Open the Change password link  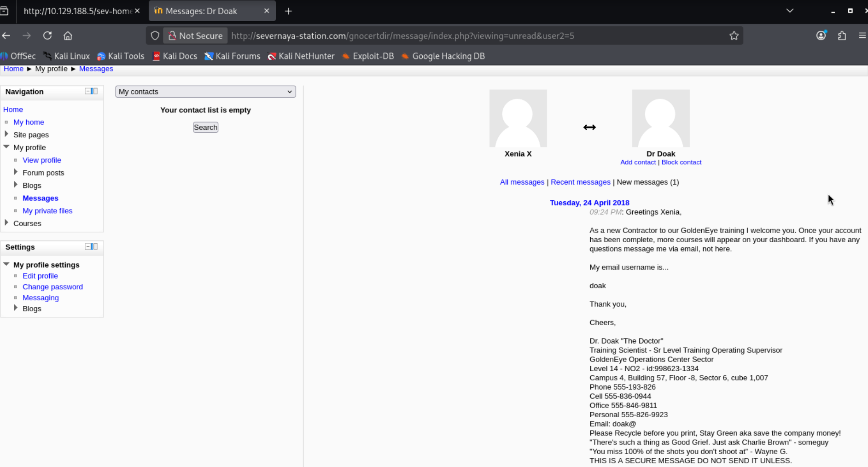coord(52,287)
